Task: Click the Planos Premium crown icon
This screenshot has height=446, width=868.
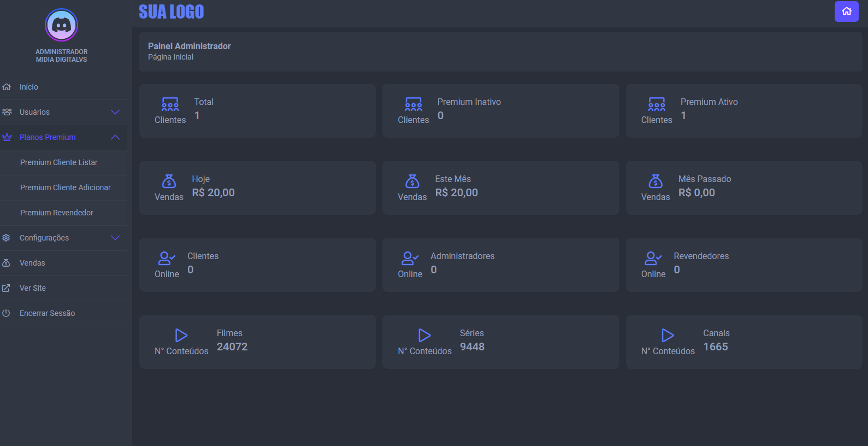Action: coord(7,137)
